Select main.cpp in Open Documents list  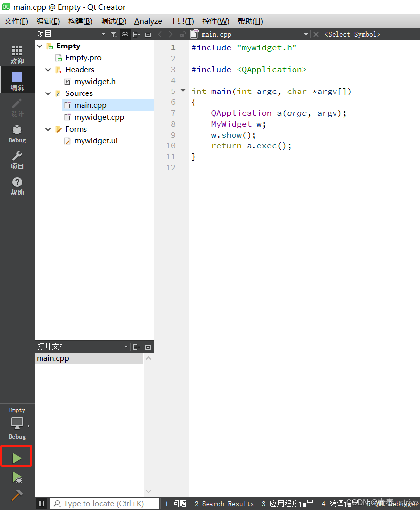pos(89,358)
